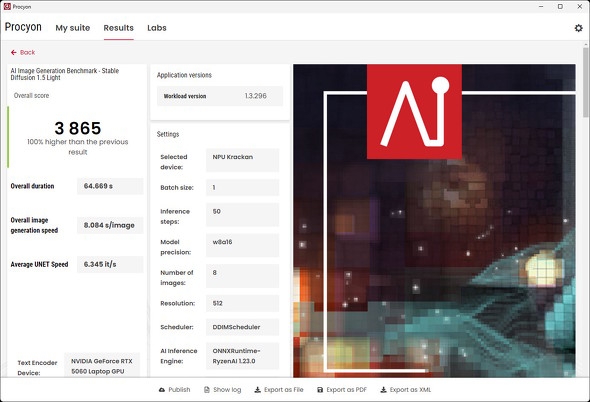590x402 pixels.
Task: Click the Export as PDF save icon
Action: click(320, 390)
